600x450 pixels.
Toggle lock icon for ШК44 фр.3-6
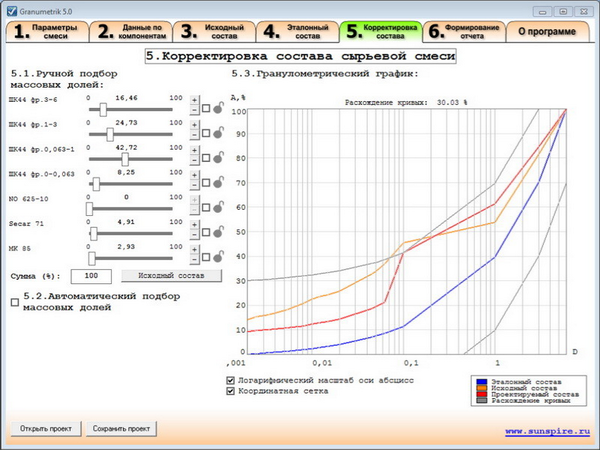click(218, 108)
